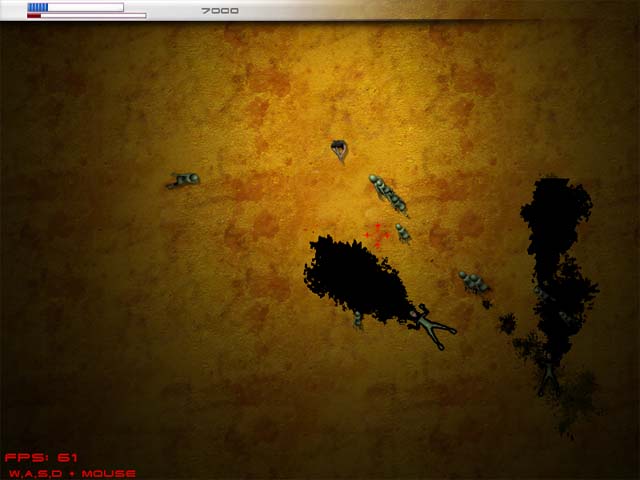This screenshot has height=480, width=640.
Task: Click the red crosshair reticle
Action: click(x=377, y=235)
